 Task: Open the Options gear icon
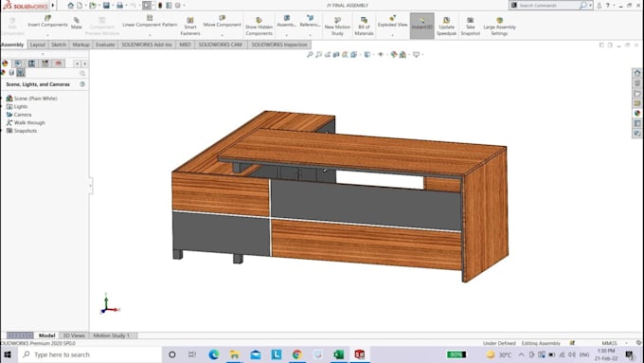click(x=178, y=6)
